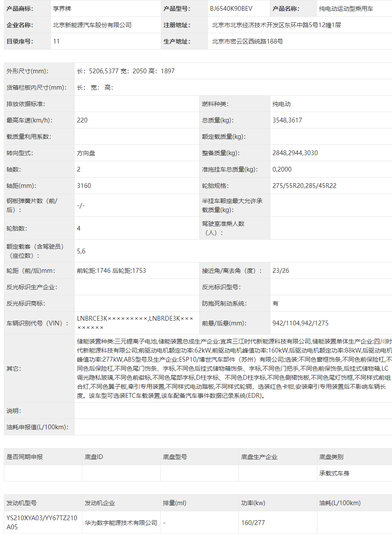Click motor maker 华为数字能源技术有限公司

coord(121,523)
